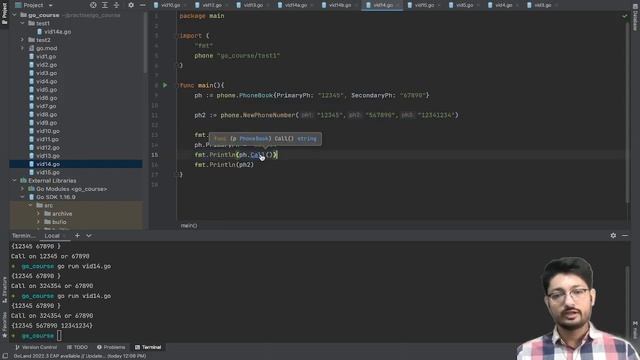Collapse the go_course root folder
This screenshot has width=640, height=360.
[15, 15]
